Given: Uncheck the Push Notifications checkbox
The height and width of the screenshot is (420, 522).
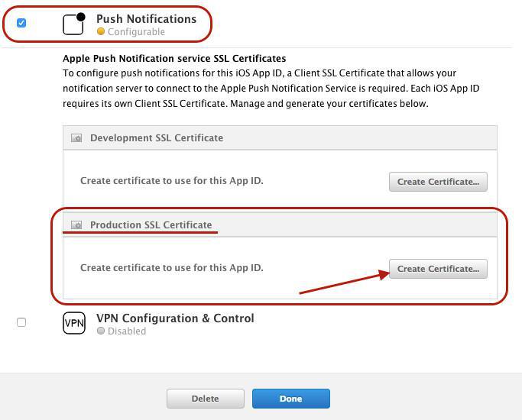Looking at the screenshot, I should 21,23.
